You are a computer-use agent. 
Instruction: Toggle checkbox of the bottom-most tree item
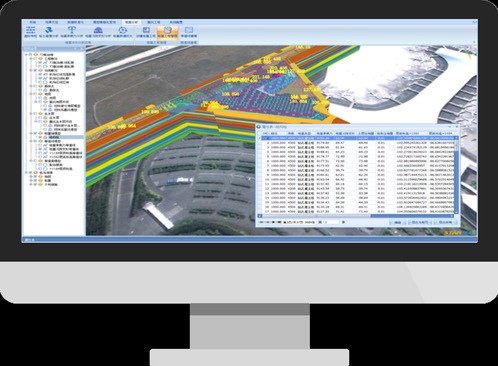click(x=35, y=184)
